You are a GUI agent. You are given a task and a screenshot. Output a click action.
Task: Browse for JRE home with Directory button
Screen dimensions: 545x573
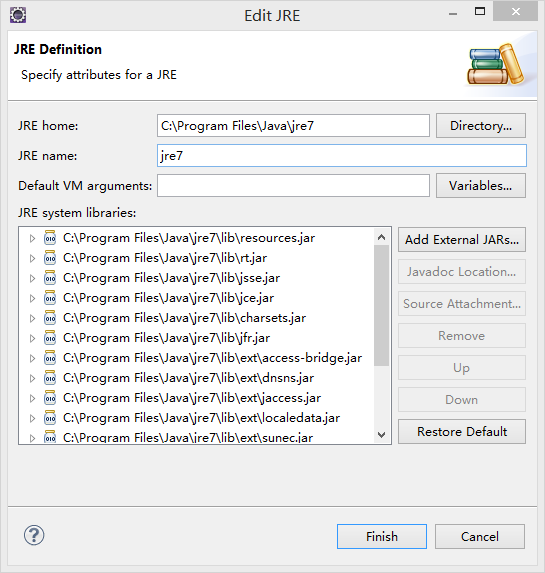[x=481, y=126]
